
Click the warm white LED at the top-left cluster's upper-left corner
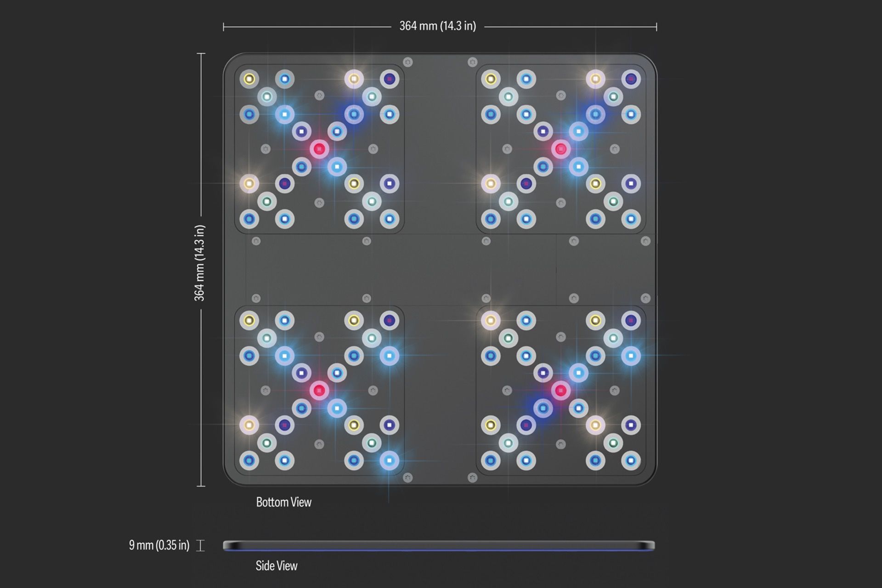click(x=249, y=79)
